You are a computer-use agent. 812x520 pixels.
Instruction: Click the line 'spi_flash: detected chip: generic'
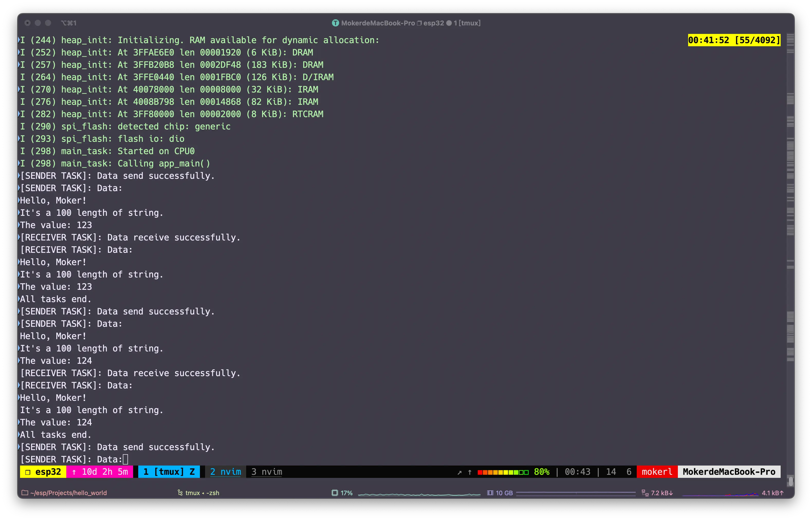[125, 126]
